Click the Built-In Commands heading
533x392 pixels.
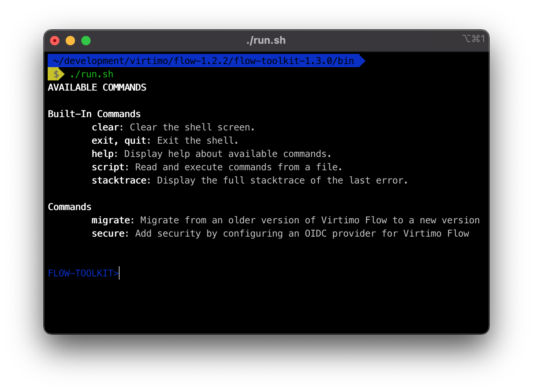pos(94,114)
